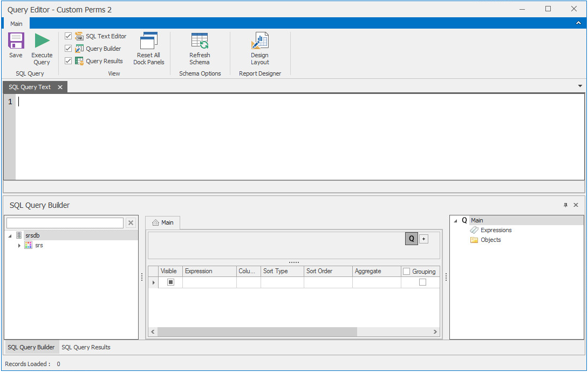Uncheck the SQL Text Editor checkbox
This screenshot has height=372, width=588.
tap(69, 36)
